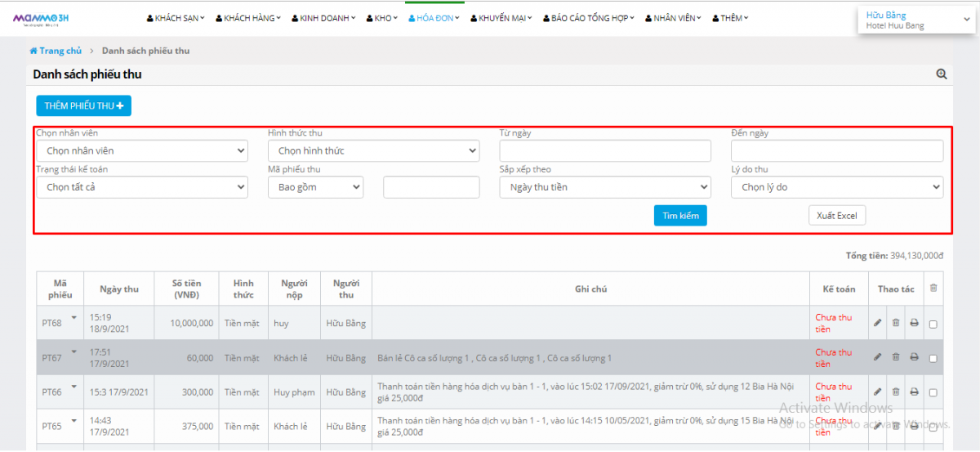Viewport: 980px width, 452px height.
Task: Open the 'Chọn nhân viên' dropdown
Action: click(x=142, y=151)
